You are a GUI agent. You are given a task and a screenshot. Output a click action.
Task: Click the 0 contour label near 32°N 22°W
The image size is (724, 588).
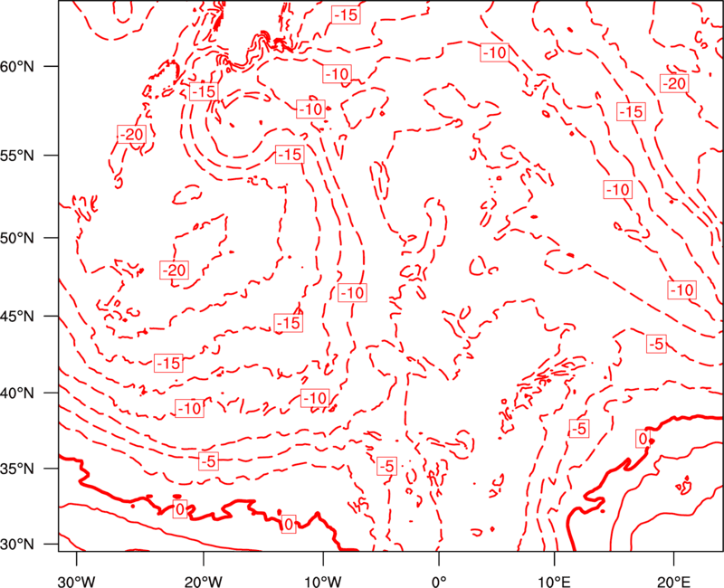(x=180, y=508)
